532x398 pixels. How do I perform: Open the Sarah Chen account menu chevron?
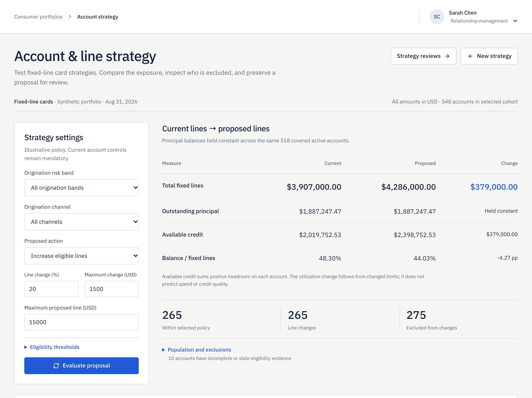point(515,21)
